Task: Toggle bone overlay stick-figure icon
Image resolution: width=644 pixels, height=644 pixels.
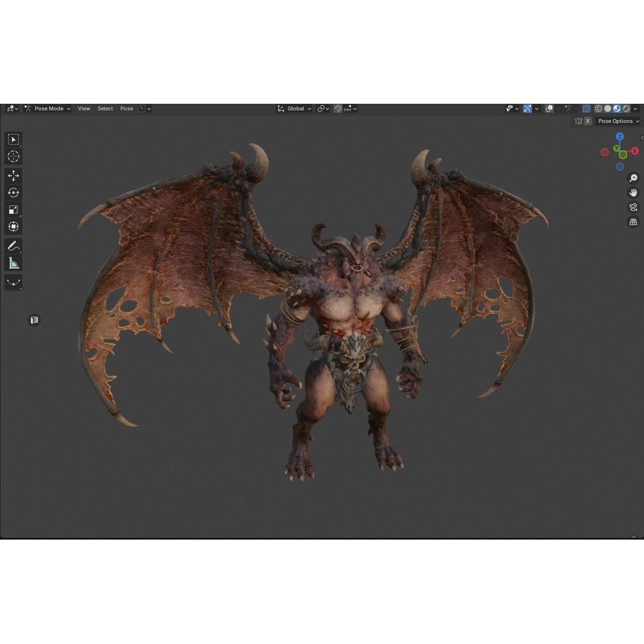Action: point(568,109)
